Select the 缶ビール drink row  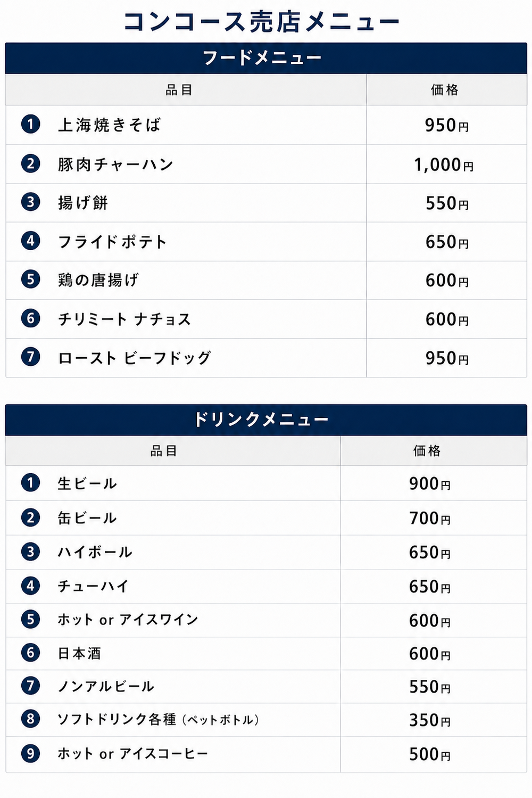(x=266, y=517)
